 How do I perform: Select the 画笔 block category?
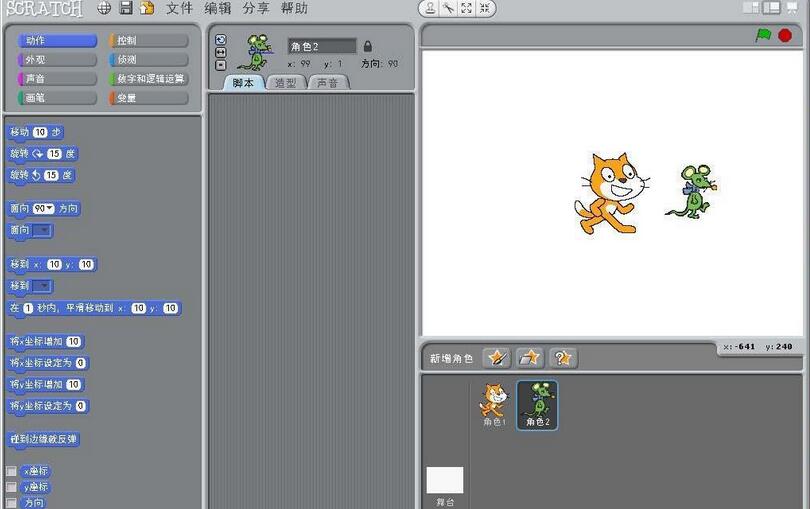coord(57,98)
